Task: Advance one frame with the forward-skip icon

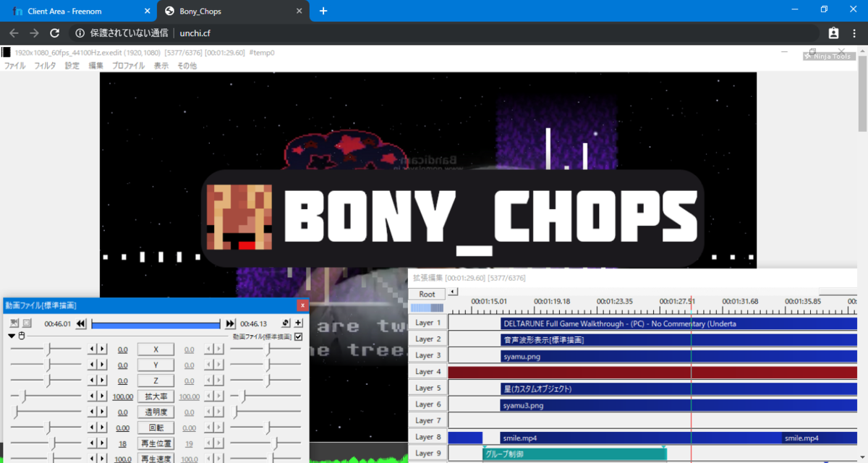Action: point(229,323)
